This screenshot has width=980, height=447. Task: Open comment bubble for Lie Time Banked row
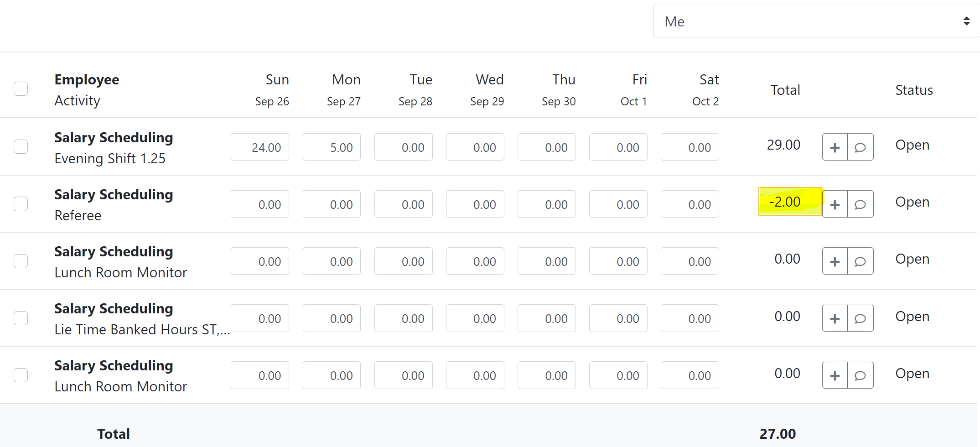coord(860,318)
